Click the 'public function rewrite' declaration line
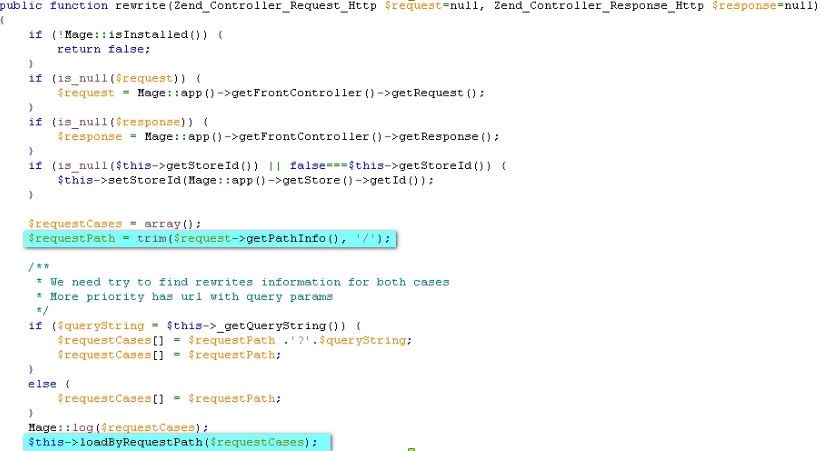Image resolution: width=821 pixels, height=451 pixels. click(408, 6)
